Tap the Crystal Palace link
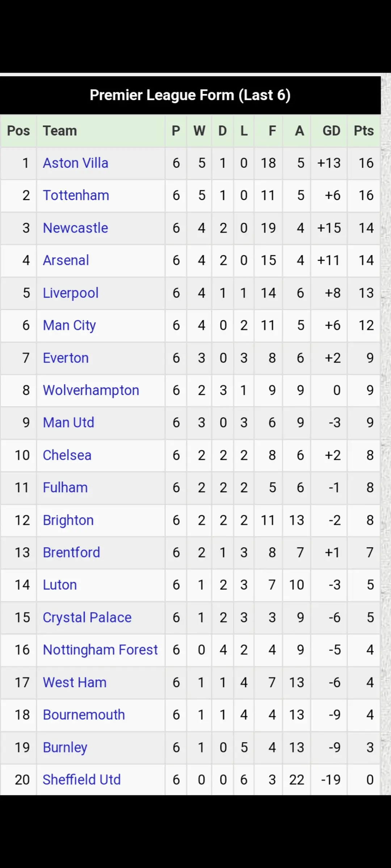 click(x=87, y=617)
